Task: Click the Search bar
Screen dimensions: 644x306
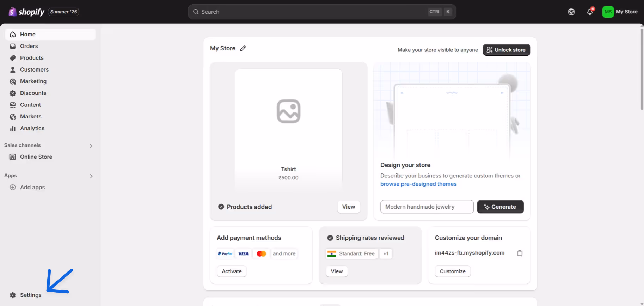Action: (x=322, y=12)
